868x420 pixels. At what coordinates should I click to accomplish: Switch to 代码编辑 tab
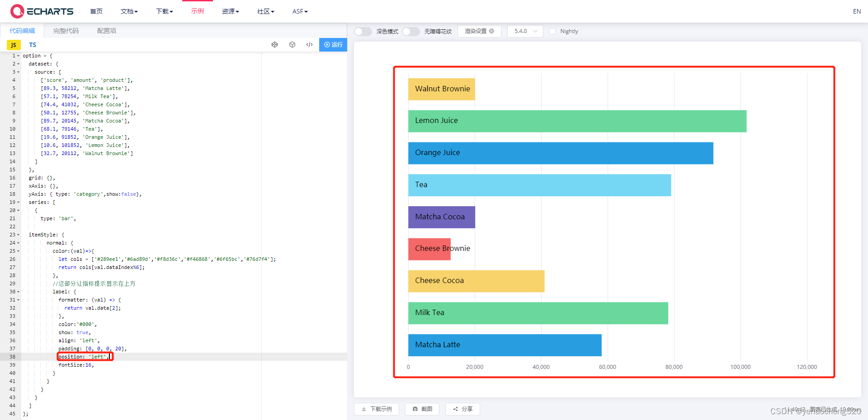tap(22, 31)
